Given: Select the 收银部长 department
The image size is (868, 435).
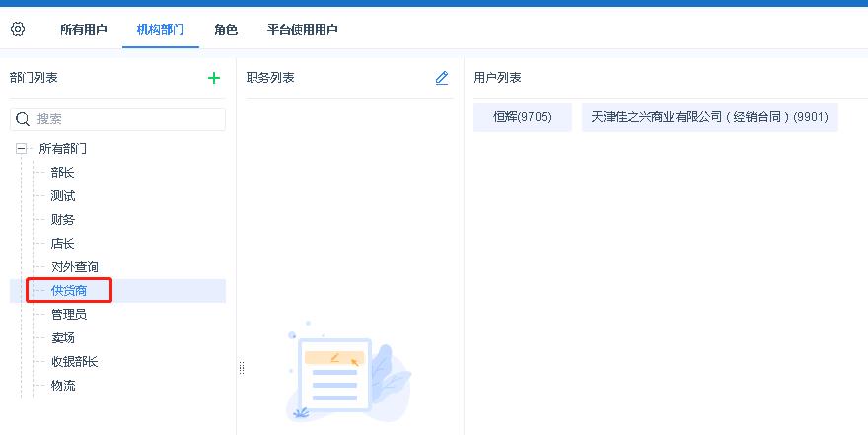Looking at the screenshot, I should click(x=75, y=362).
